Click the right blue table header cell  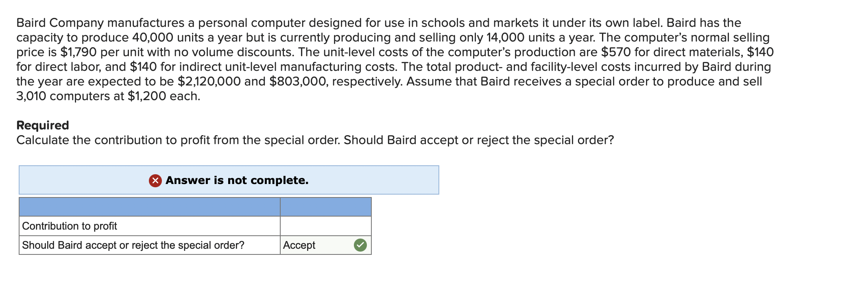pos(325,207)
